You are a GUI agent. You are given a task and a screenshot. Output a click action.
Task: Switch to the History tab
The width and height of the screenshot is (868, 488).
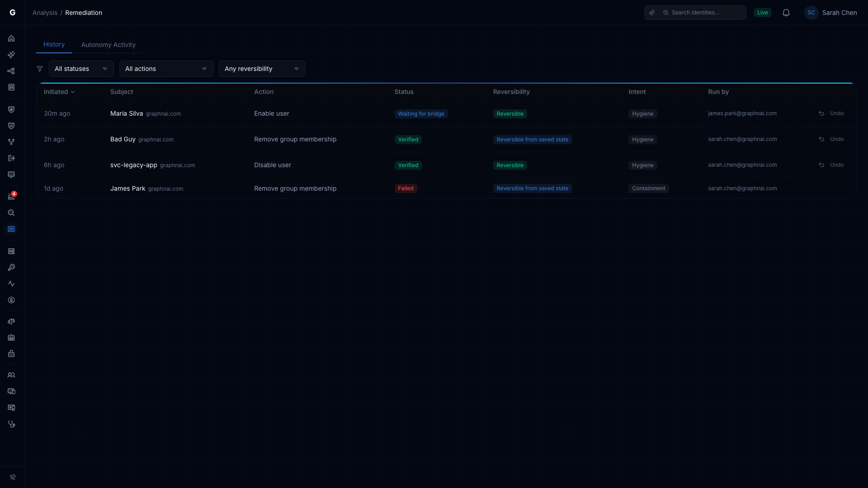point(54,44)
